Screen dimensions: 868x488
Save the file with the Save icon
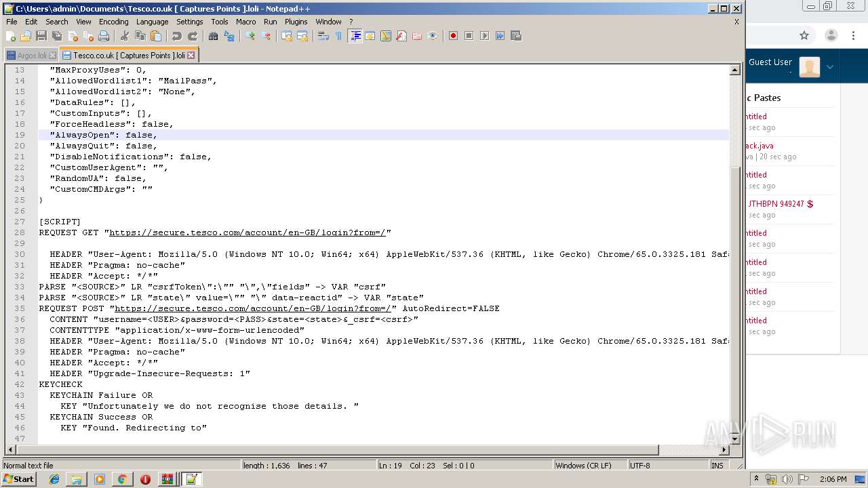[x=41, y=36]
